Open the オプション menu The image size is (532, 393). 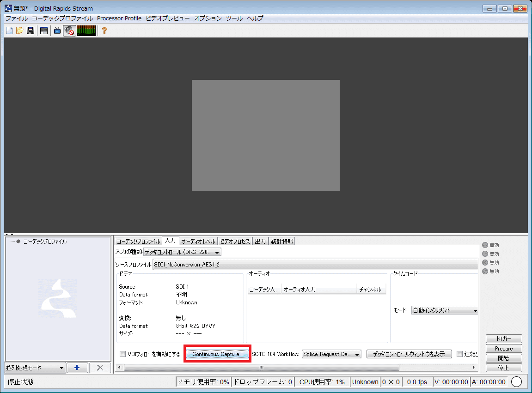[208, 18]
